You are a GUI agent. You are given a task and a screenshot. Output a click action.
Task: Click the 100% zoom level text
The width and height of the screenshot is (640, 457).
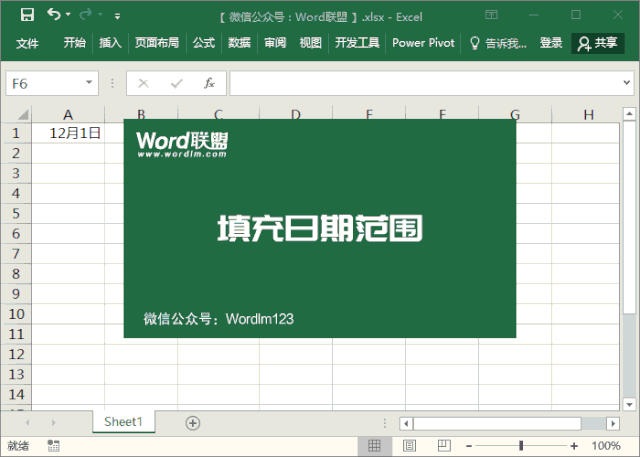(606, 446)
